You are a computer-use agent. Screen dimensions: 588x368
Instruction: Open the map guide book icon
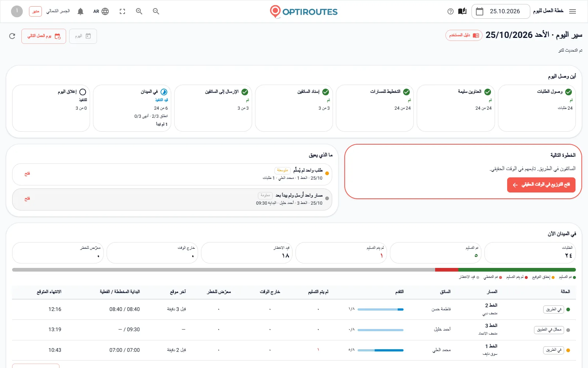point(462,11)
